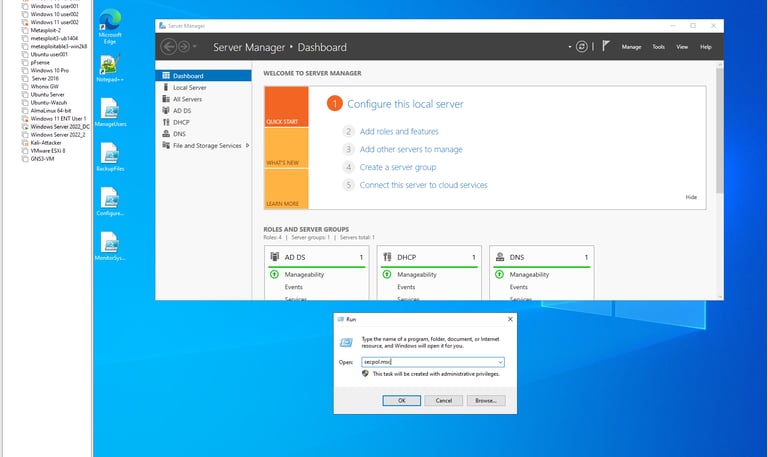The image size is (768, 457).
Task: Click Add other servers to manage link
Action: click(x=411, y=149)
